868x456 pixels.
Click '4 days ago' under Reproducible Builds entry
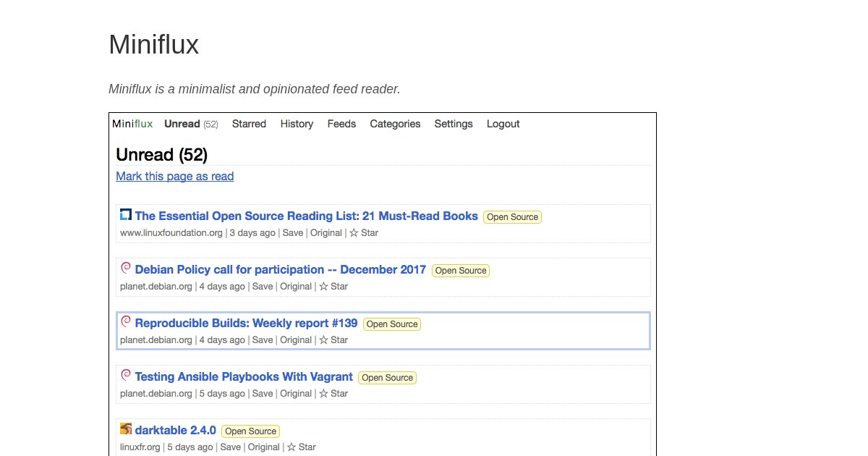point(222,340)
